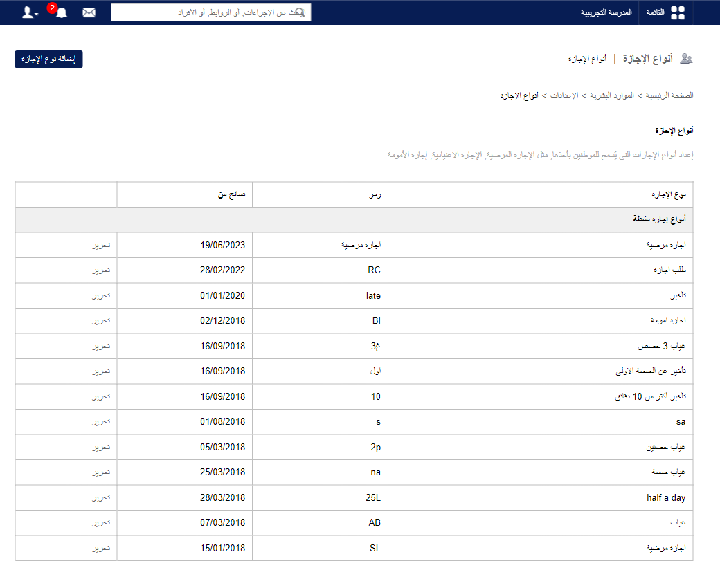The width and height of the screenshot is (720, 588).
Task: Select the 05/03/2018 date cell
Action: (x=185, y=447)
